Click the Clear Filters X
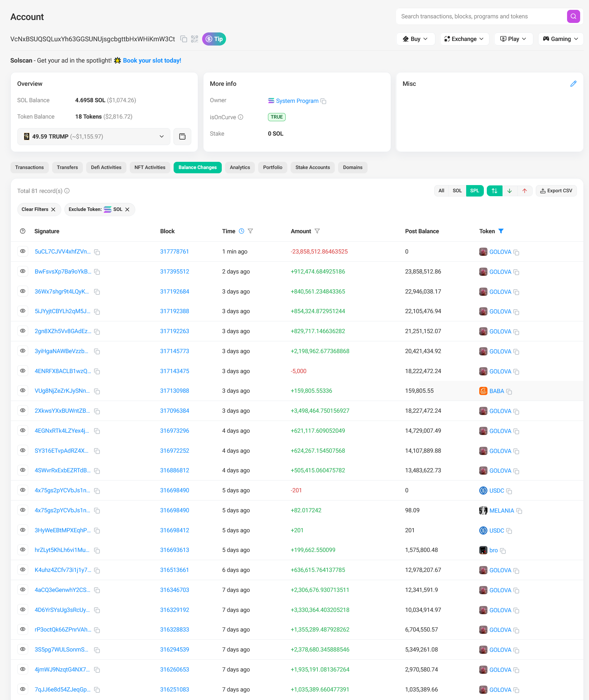Screen dimensions: 589x700 coord(53,210)
